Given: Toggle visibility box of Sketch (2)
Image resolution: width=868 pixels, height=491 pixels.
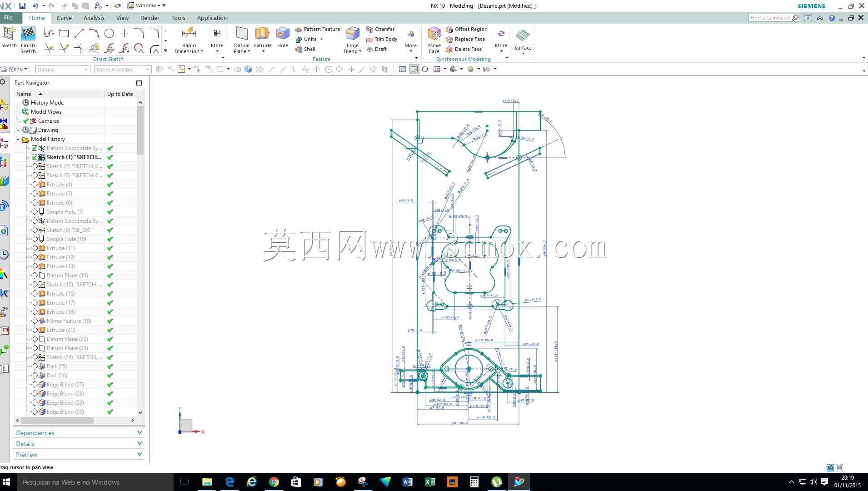Looking at the screenshot, I should 35,166.
